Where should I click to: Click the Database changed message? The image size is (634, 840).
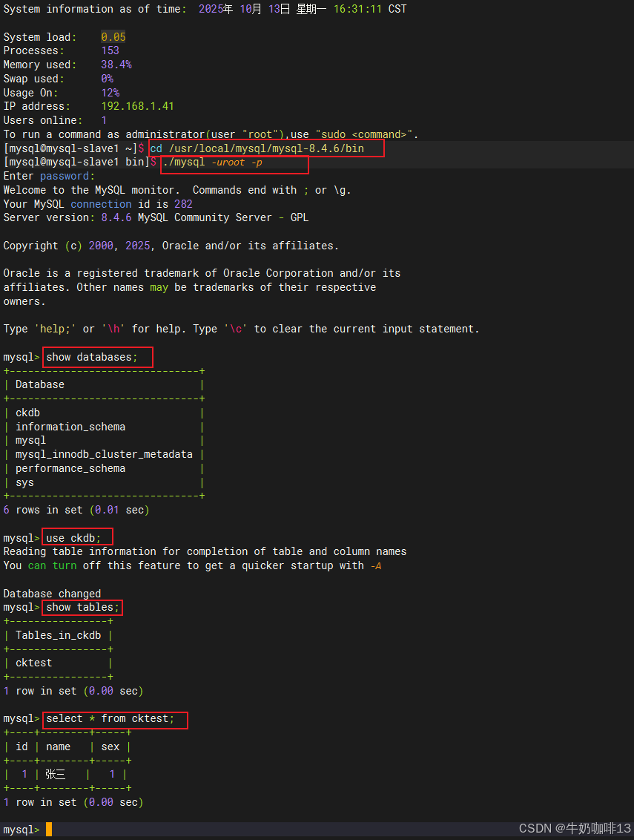(x=52, y=594)
